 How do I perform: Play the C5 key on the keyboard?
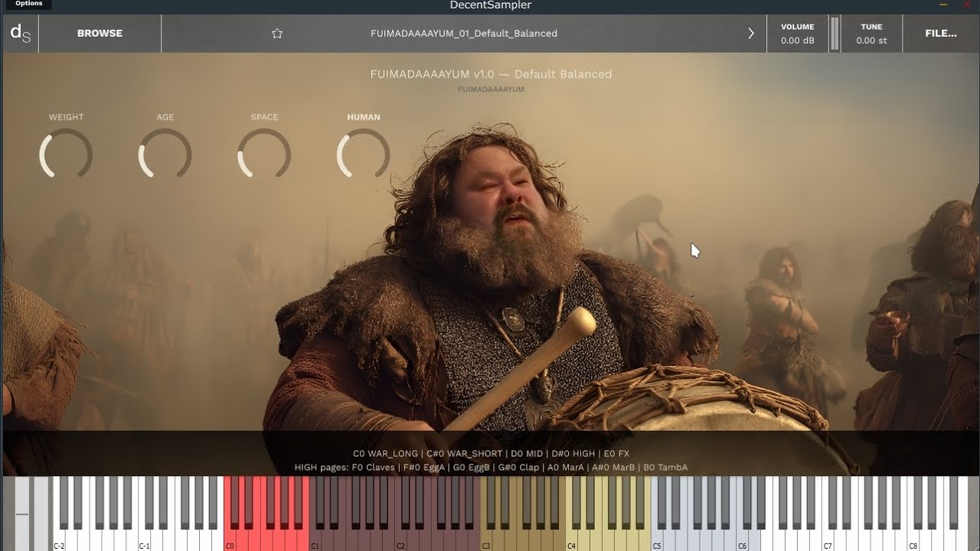click(x=658, y=540)
